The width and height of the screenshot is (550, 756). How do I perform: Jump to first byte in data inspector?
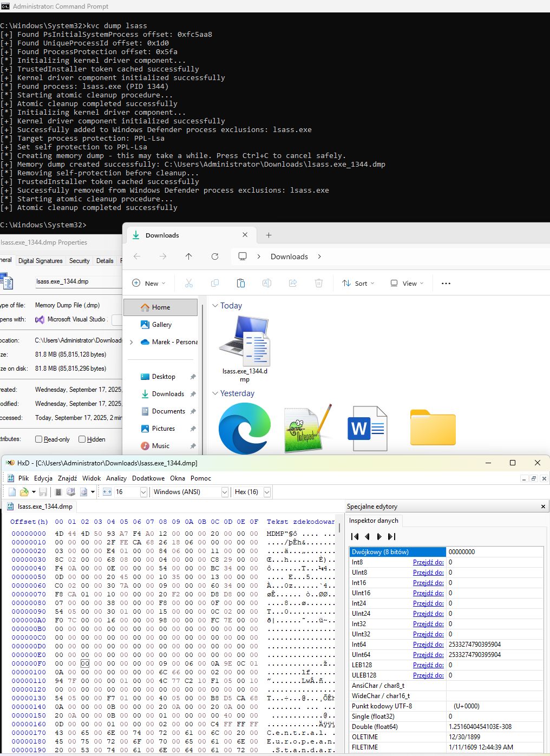point(355,536)
